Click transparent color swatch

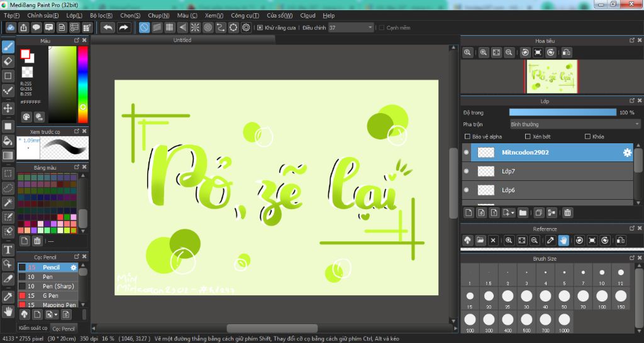[x=27, y=72]
